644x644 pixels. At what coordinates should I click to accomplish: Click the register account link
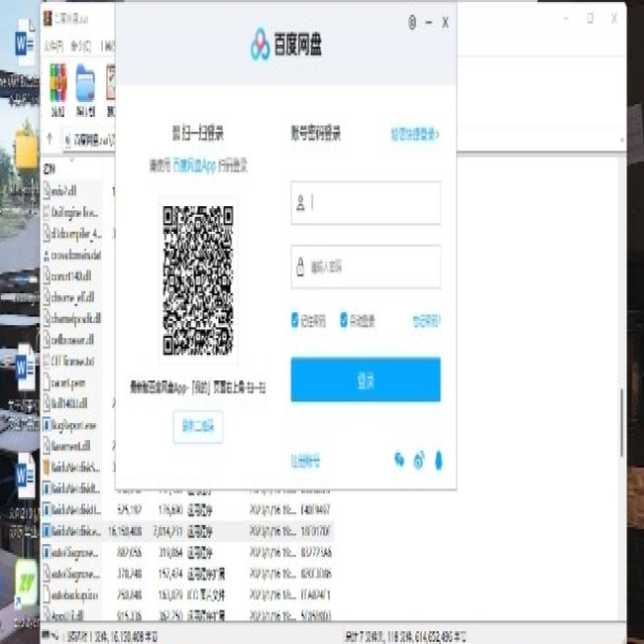point(305,461)
